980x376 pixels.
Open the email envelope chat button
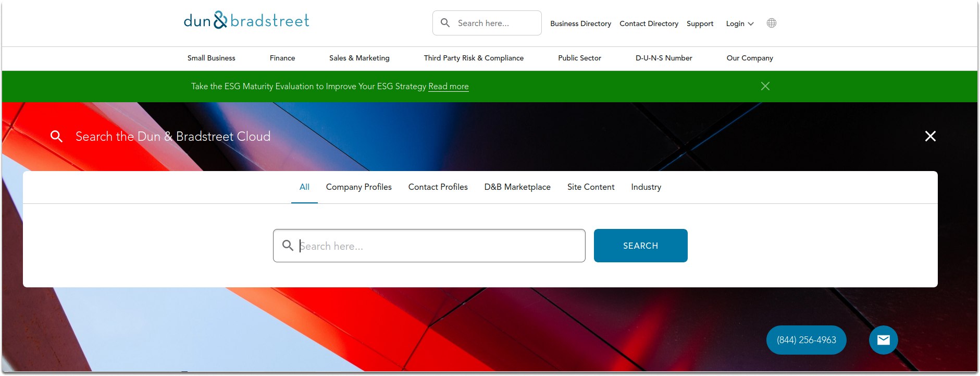[884, 340]
